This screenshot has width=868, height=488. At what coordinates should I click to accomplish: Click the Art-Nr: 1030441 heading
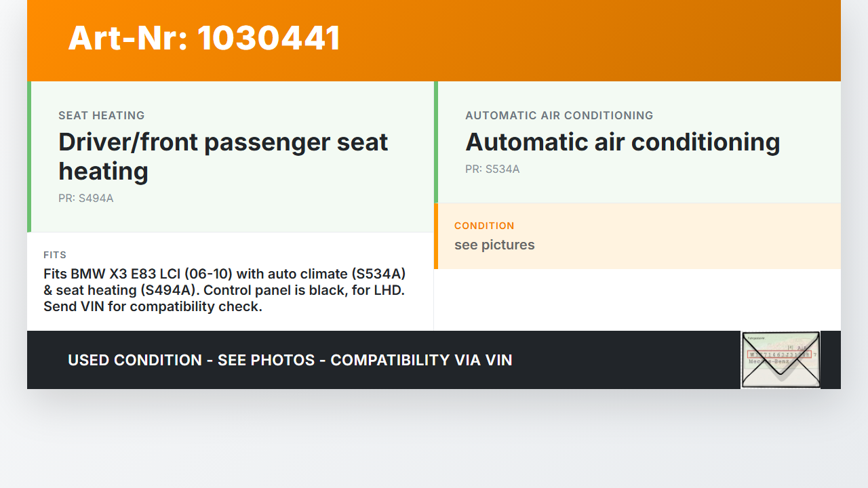coord(204,38)
